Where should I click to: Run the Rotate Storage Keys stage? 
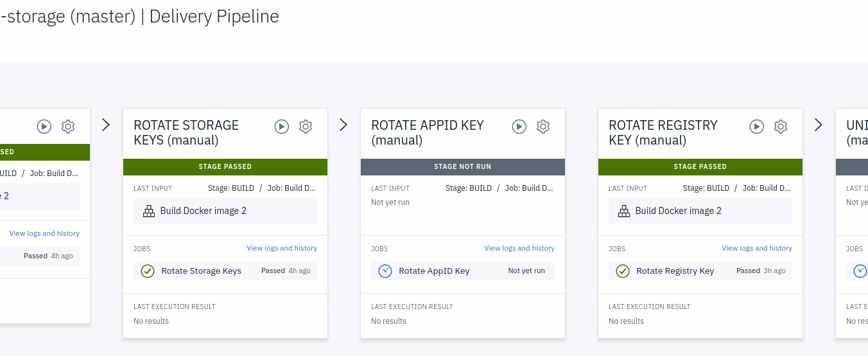click(x=282, y=127)
